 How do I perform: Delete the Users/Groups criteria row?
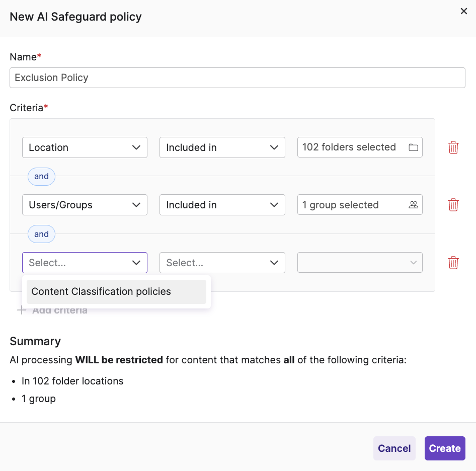[x=453, y=205]
